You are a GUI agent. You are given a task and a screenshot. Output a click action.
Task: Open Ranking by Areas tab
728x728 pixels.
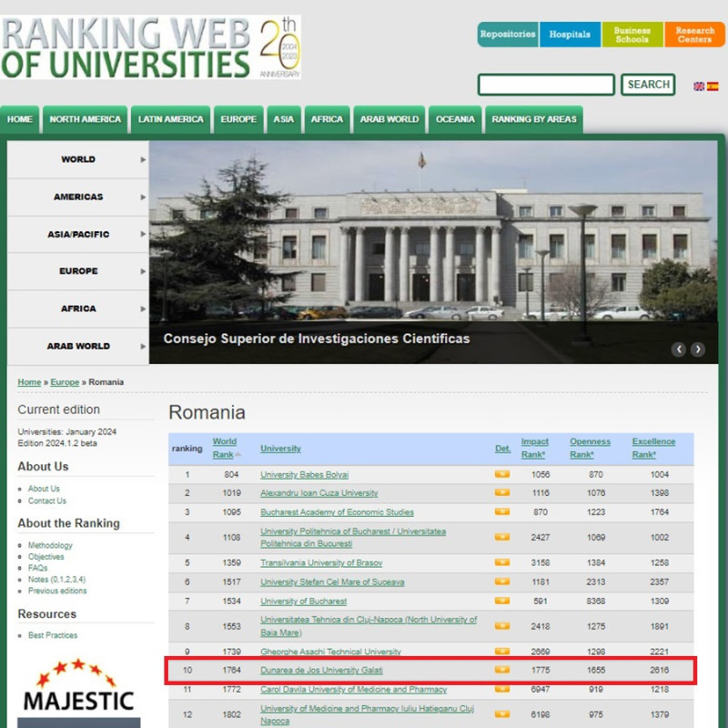point(534,119)
